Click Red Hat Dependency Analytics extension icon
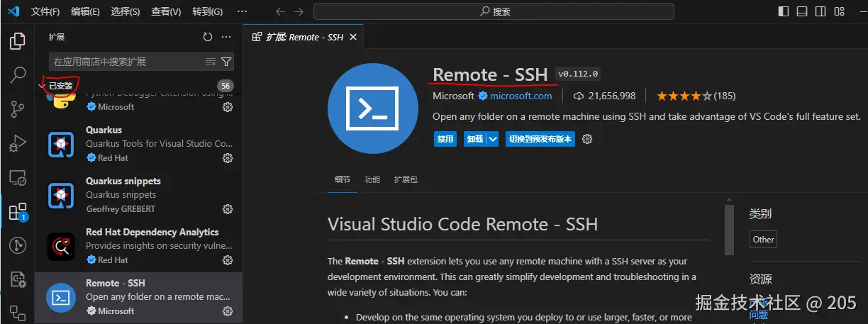This screenshot has height=324, width=868. click(61, 246)
